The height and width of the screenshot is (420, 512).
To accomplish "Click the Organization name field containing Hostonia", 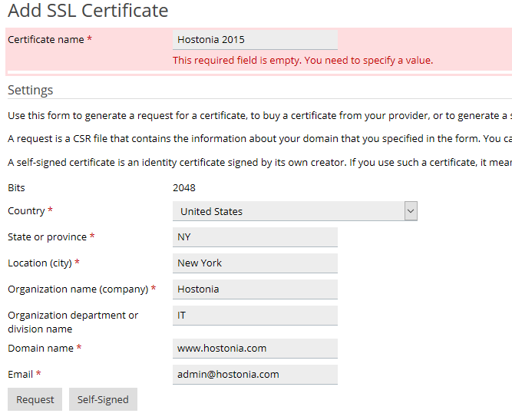I will coord(255,289).
